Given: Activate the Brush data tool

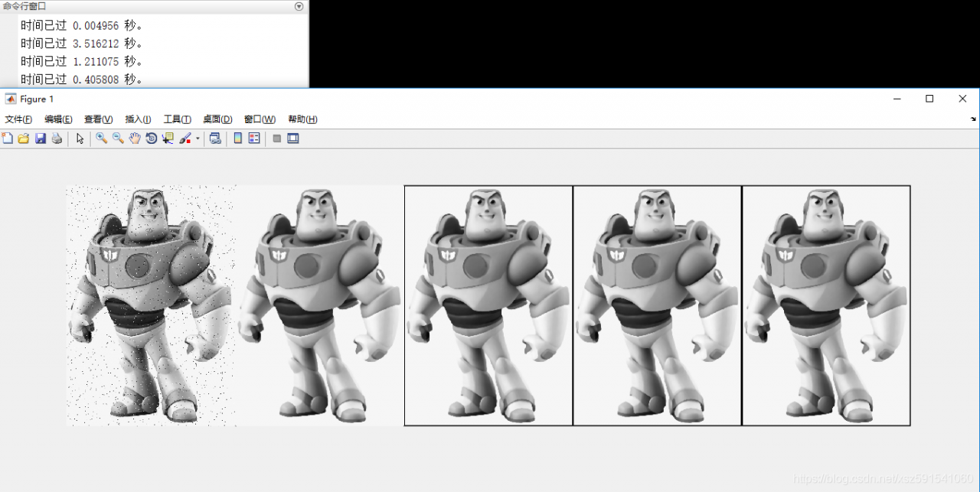Looking at the screenshot, I should pos(185,138).
